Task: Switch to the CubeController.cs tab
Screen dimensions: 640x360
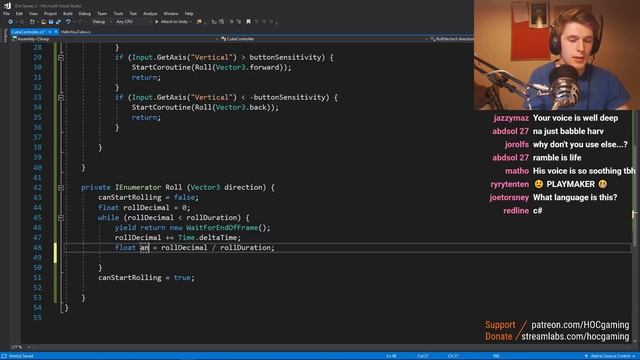Action: click(28, 32)
